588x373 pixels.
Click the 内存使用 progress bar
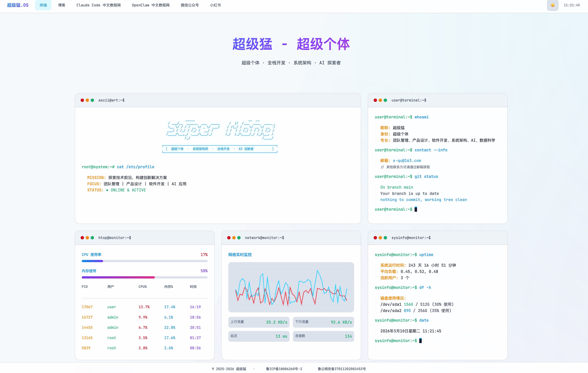click(x=144, y=277)
